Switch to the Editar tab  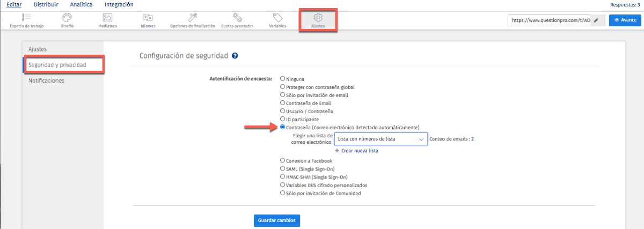click(x=14, y=4)
